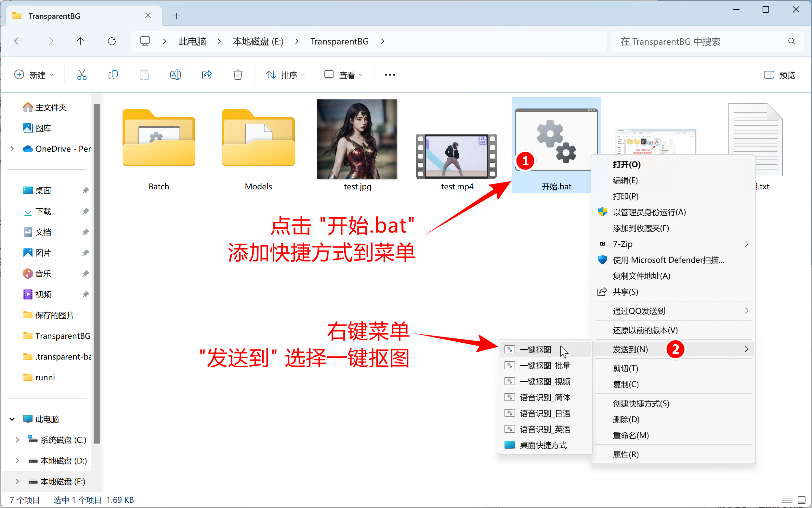
Task: Click the Paste clipboard icon in toolbar
Action: 144,75
